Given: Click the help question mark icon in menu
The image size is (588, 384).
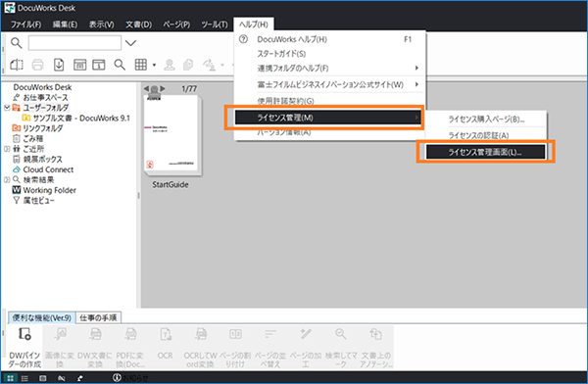Looking at the screenshot, I should pos(243,39).
